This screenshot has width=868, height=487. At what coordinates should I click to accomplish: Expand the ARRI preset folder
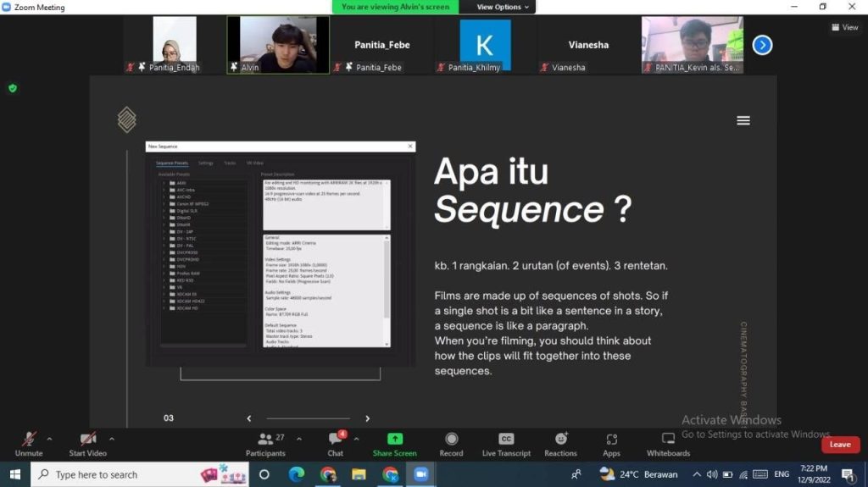coord(164,183)
